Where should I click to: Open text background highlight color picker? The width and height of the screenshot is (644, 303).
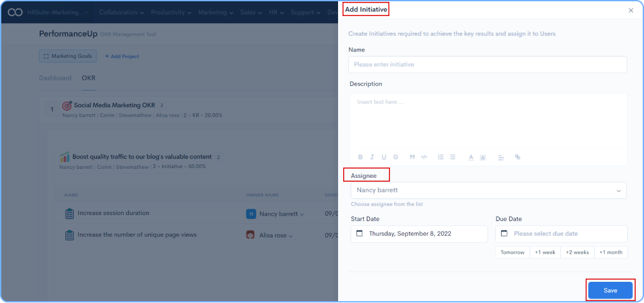coord(483,157)
